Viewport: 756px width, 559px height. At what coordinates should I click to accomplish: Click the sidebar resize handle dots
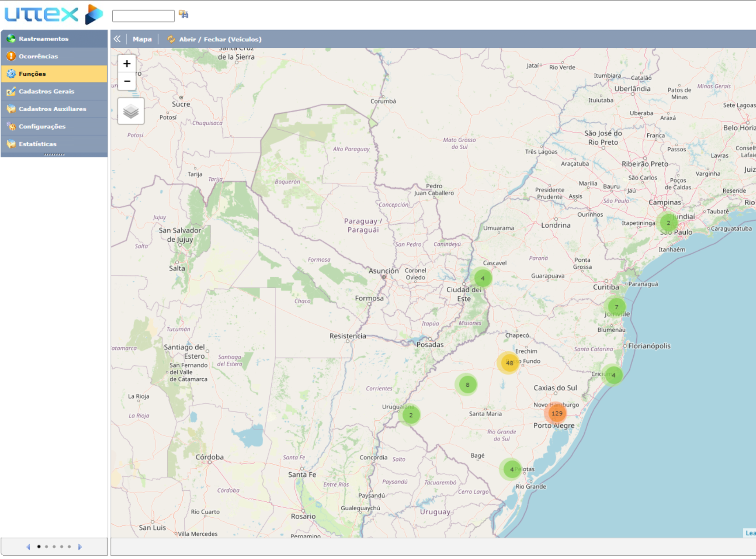point(54,155)
